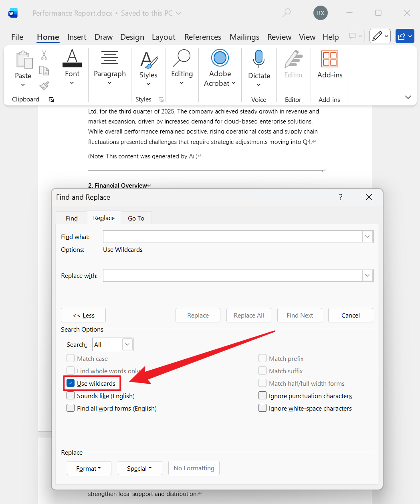Toggle Match half/full width forms checkbox
This screenshot has width=420, height=504.
pyautogui.click(x=262, y=383)
